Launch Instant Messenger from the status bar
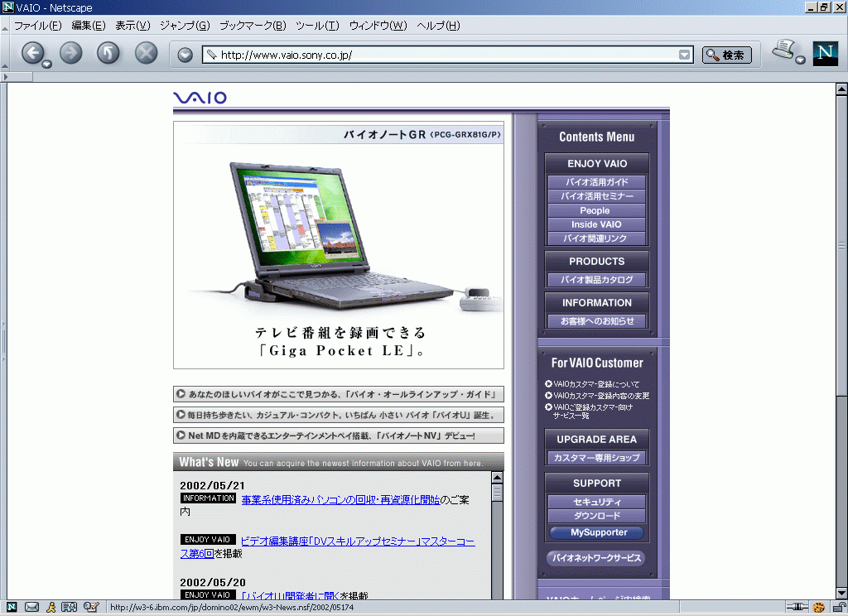This screenshot has width=848, height=616. click(x=51, y=608)
